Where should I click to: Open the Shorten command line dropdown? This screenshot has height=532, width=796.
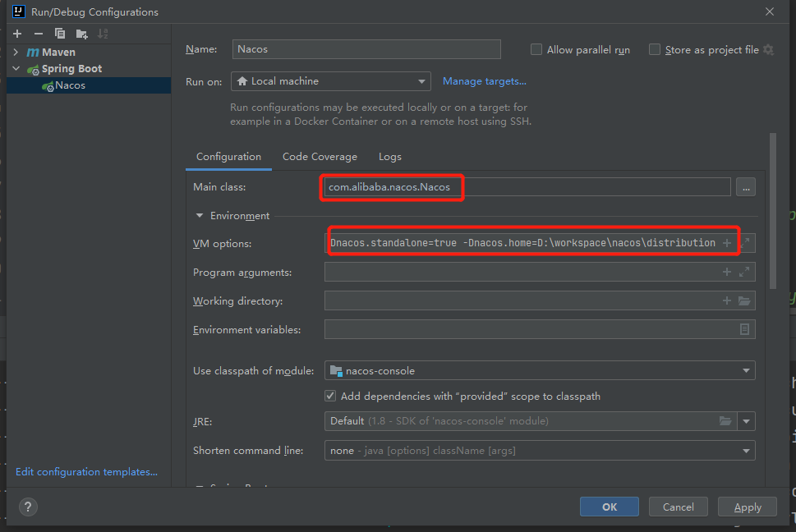[x=540, y=451]
